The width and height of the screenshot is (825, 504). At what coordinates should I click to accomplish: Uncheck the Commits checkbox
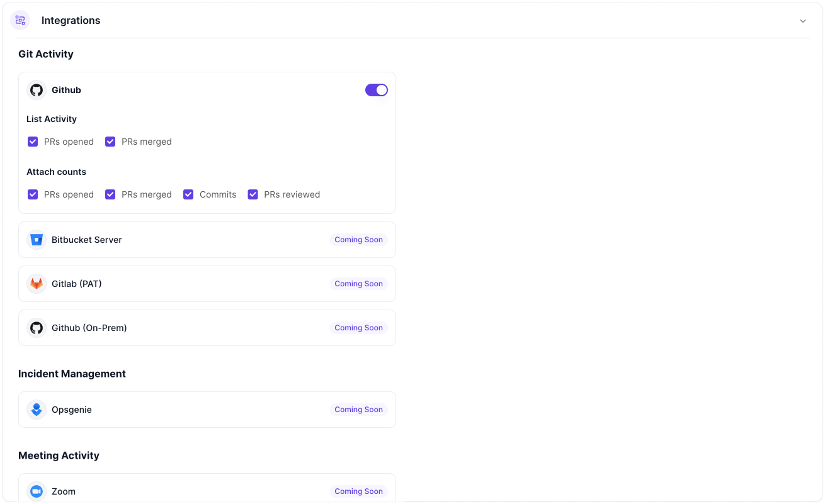click(188, 194)
